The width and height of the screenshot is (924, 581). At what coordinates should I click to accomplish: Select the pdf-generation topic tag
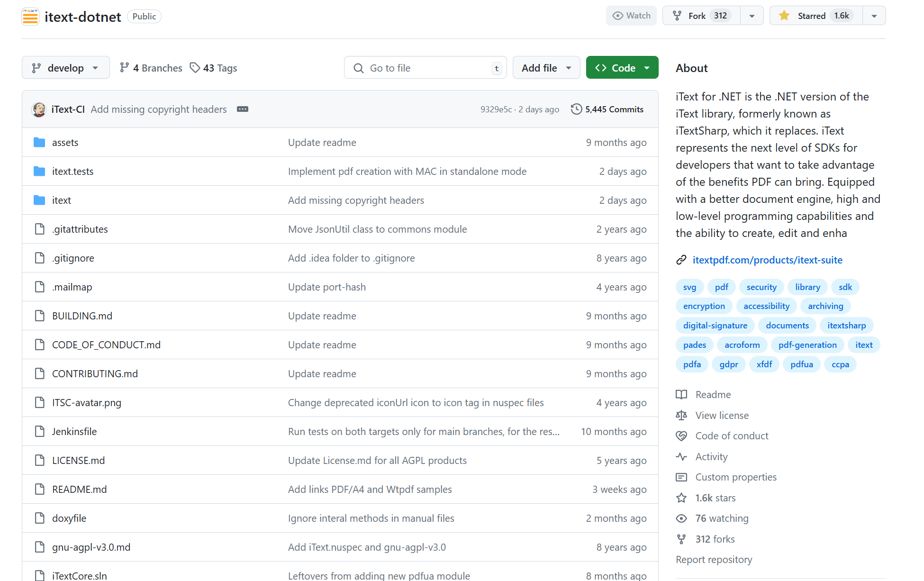point(807,345)
